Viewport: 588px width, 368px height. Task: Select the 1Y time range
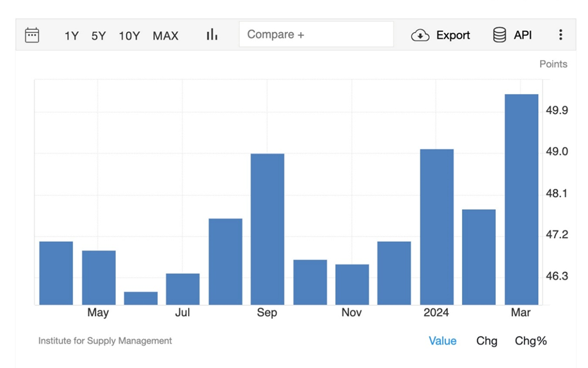[71, 36]
